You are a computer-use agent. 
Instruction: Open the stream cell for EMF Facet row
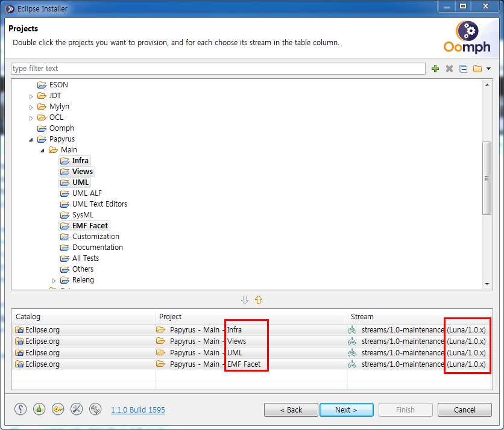(x=419, y=364)
